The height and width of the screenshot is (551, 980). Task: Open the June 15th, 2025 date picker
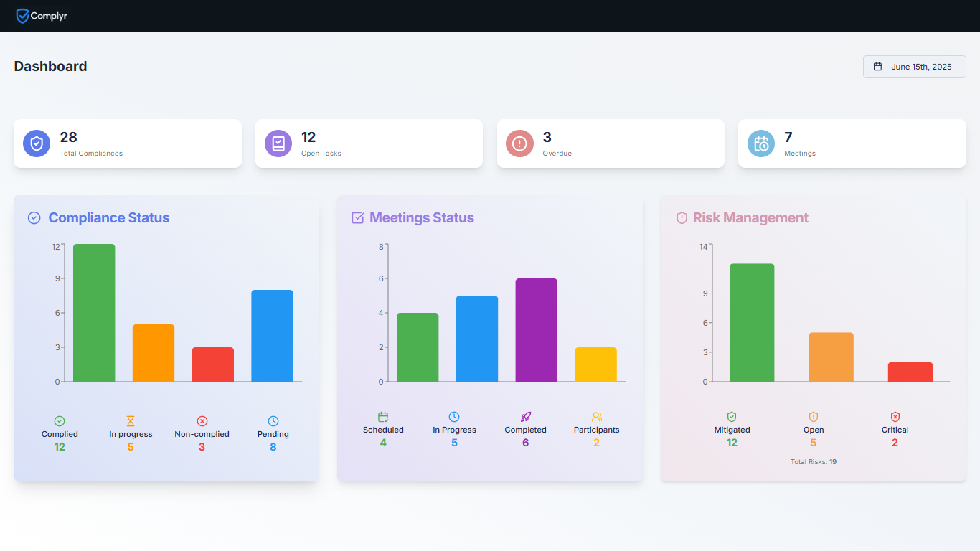[914, 67]
